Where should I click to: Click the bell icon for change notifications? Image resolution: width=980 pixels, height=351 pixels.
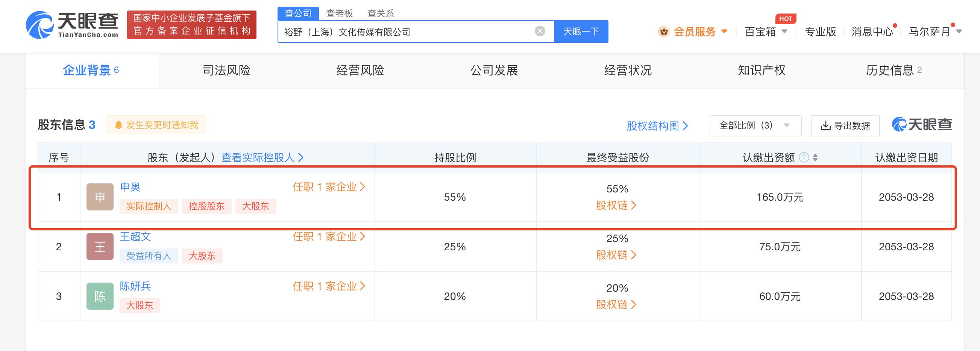(118, 125)
